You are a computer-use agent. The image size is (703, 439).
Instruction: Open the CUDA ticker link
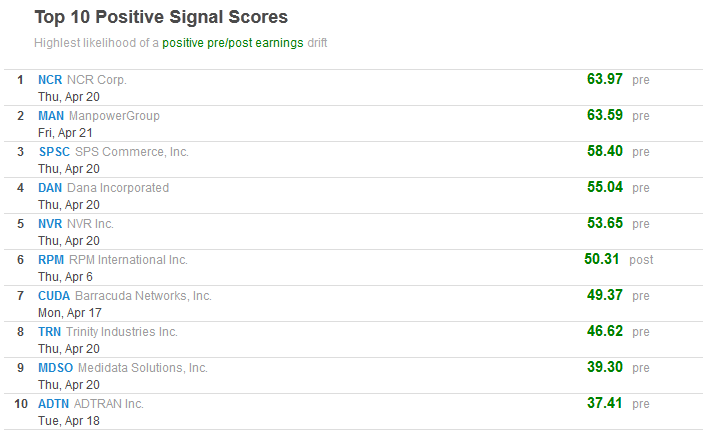(54, 296)
